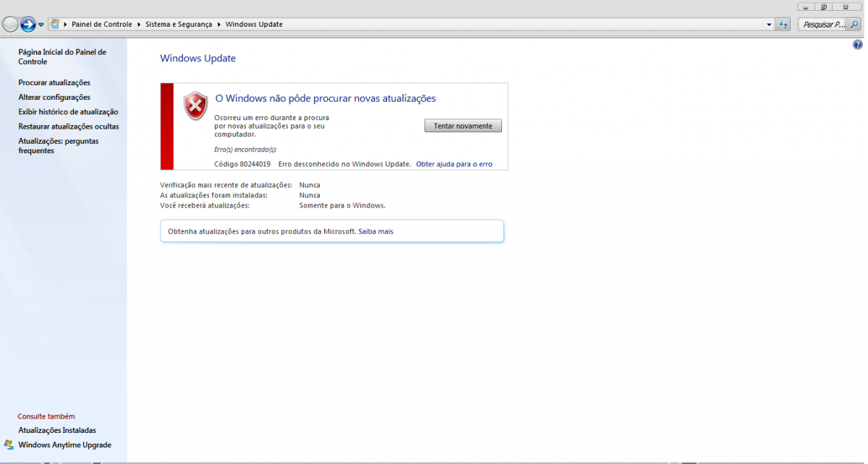
Task: Open Obter ajuda para o erro link
Action: [x=454, y=164]
